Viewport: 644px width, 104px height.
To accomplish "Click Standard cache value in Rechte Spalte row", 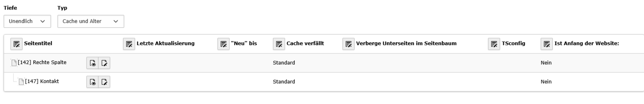I will coord(284,63).
